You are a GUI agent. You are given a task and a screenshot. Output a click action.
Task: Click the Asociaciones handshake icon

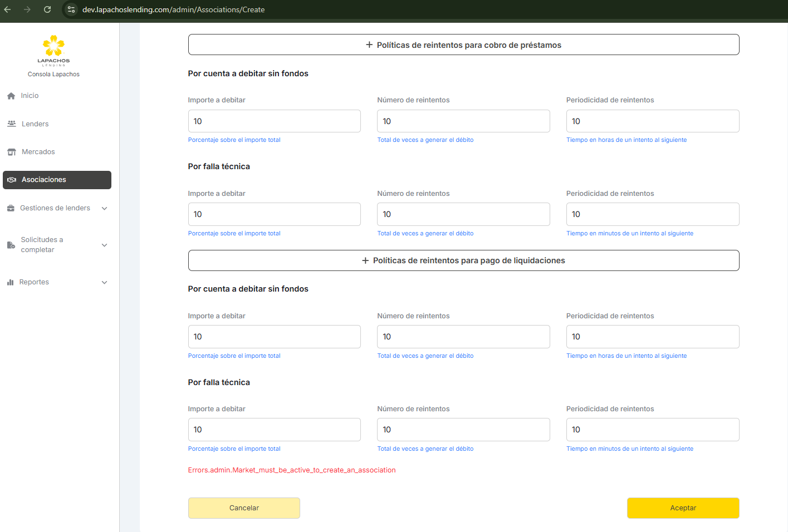click(x=12, y=180)
